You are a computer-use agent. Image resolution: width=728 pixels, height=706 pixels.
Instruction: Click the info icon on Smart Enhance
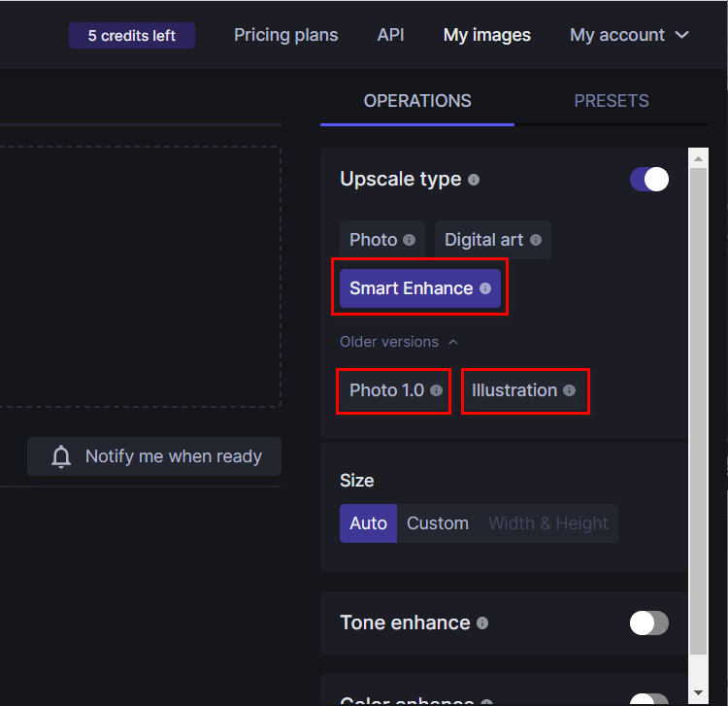tap(485, 288)
